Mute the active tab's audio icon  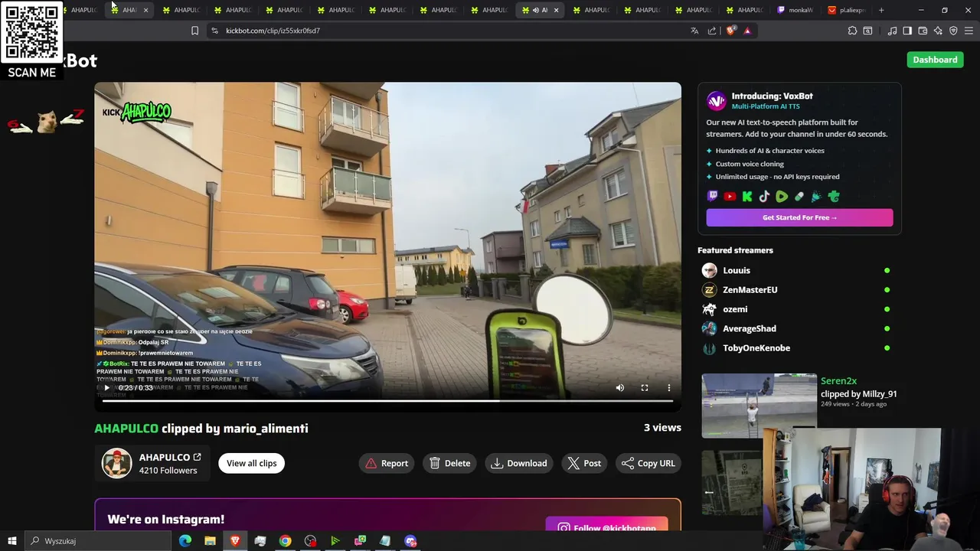535,10
